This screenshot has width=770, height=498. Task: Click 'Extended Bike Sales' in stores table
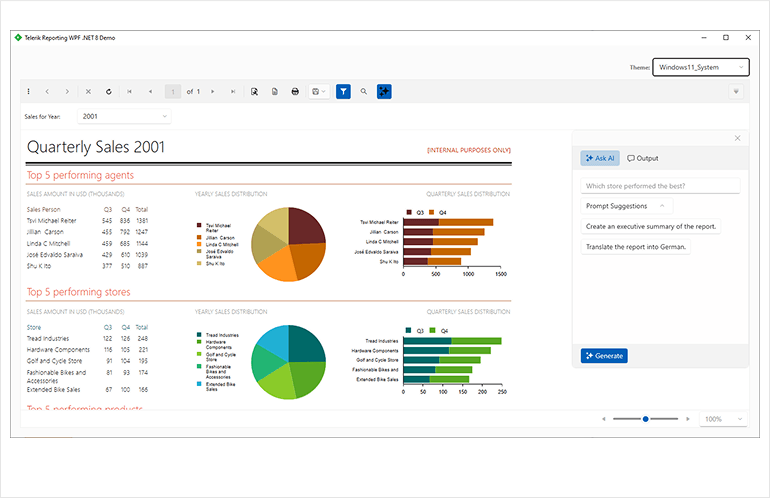pyautogui.click(x=54, y=389)
